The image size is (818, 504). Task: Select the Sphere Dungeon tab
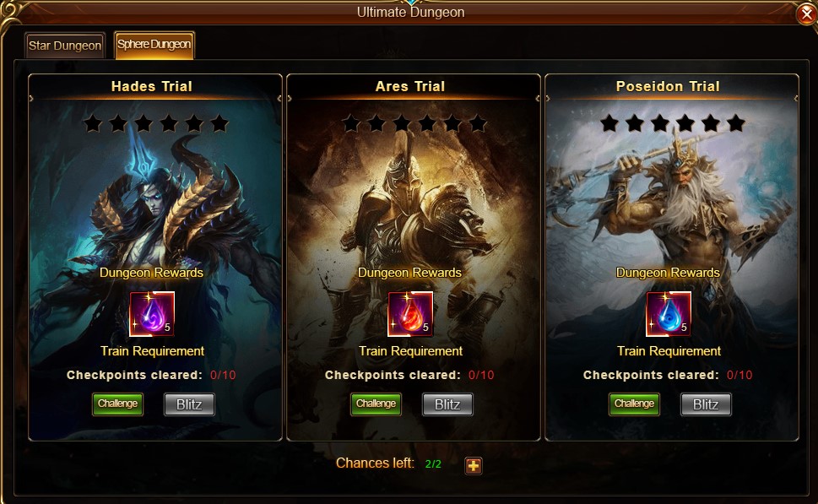tap(154, 45)
